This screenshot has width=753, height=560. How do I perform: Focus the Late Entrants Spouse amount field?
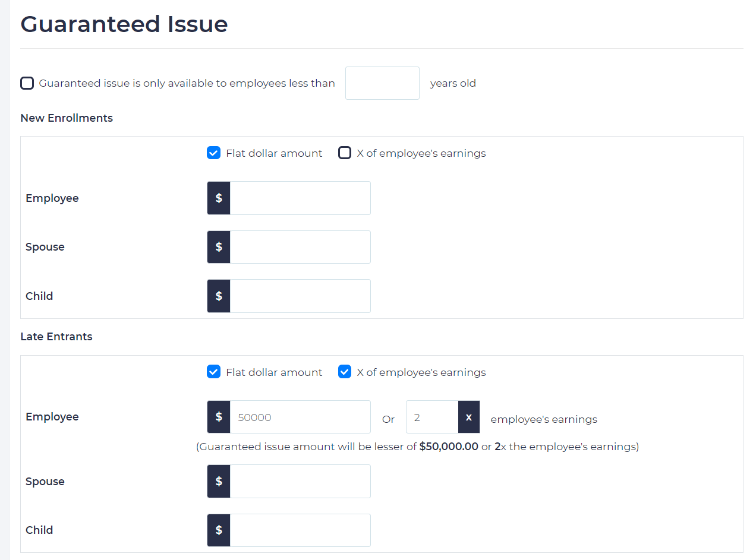[x=300, y=482]
